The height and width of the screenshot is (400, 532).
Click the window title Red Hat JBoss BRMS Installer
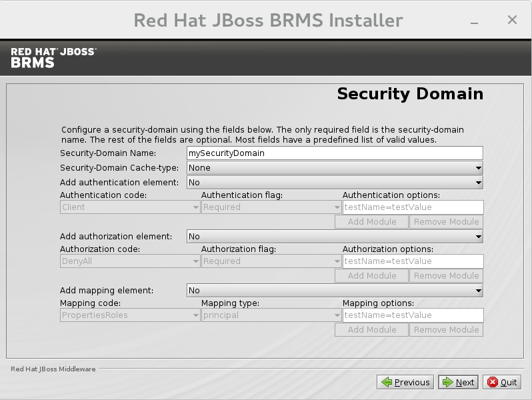tap(269, 20)
